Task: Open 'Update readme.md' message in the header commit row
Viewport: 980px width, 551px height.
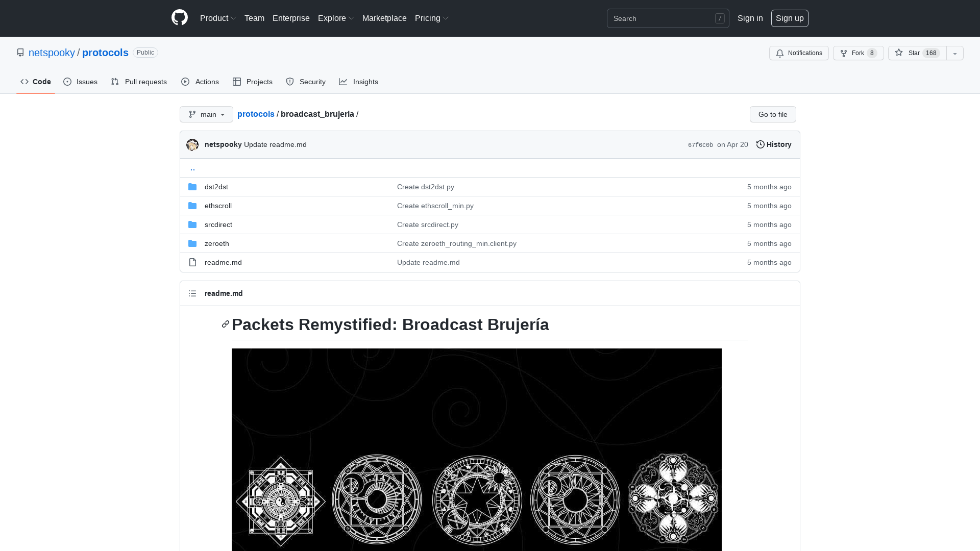Action: click(275, 144)
